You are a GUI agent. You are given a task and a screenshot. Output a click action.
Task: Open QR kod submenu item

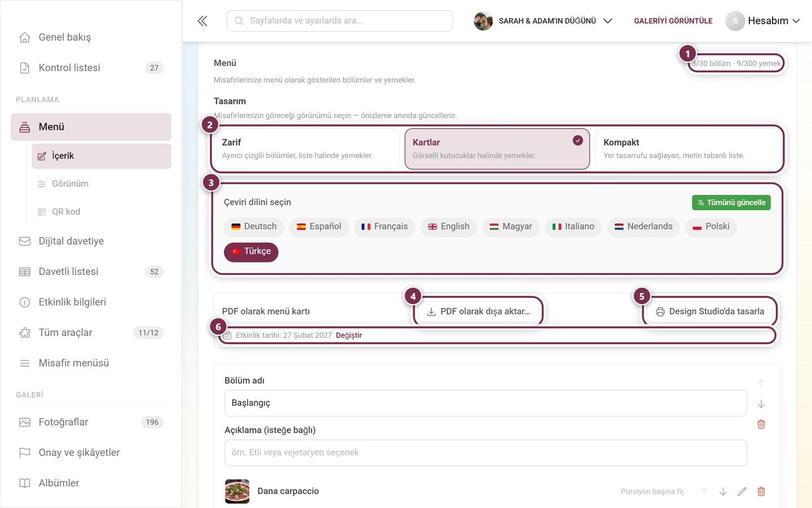coord(101,212)
